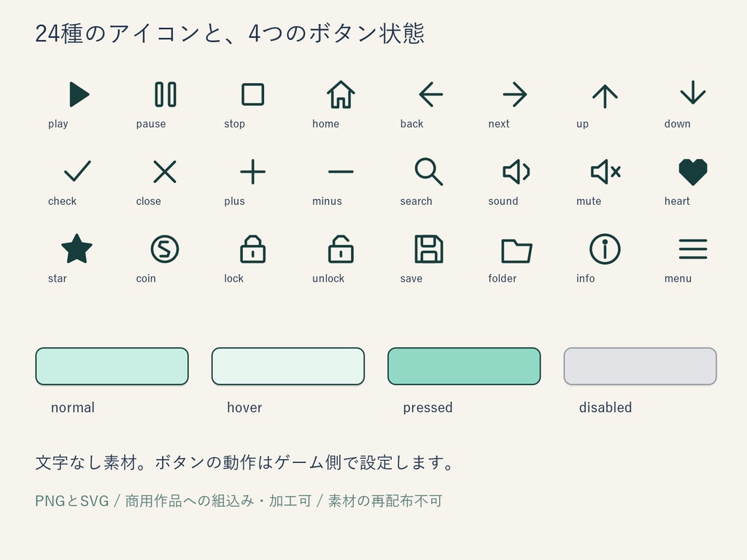The width and height of the screenshot is (747, 560).
Task: Click the menu hamburger icon
Action: [x=693, y=249]
